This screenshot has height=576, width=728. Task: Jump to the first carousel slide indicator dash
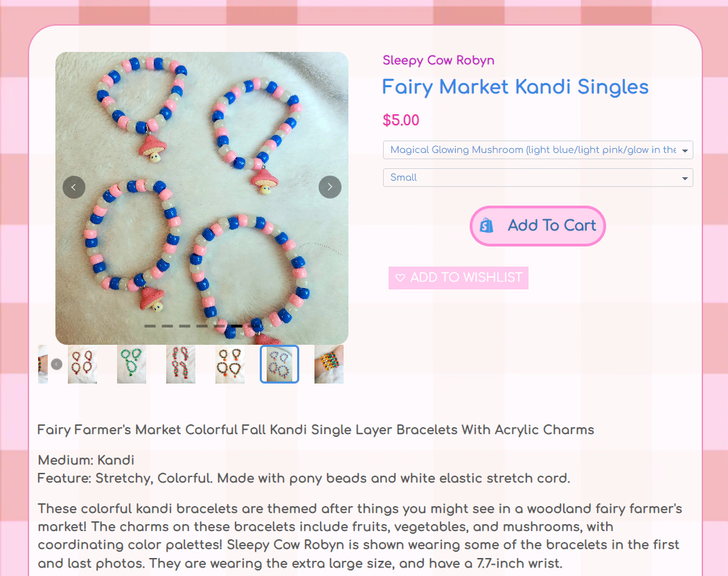click(150, 326)
